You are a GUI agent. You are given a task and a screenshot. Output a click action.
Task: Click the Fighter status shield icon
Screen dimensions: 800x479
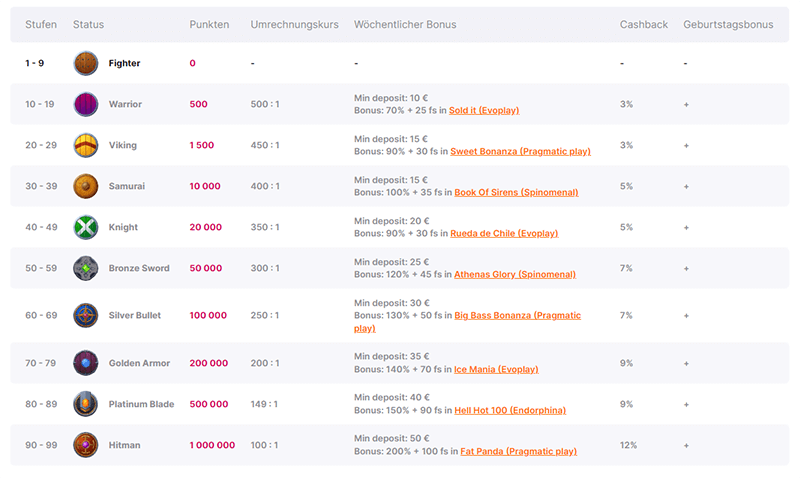click(86, 63)
